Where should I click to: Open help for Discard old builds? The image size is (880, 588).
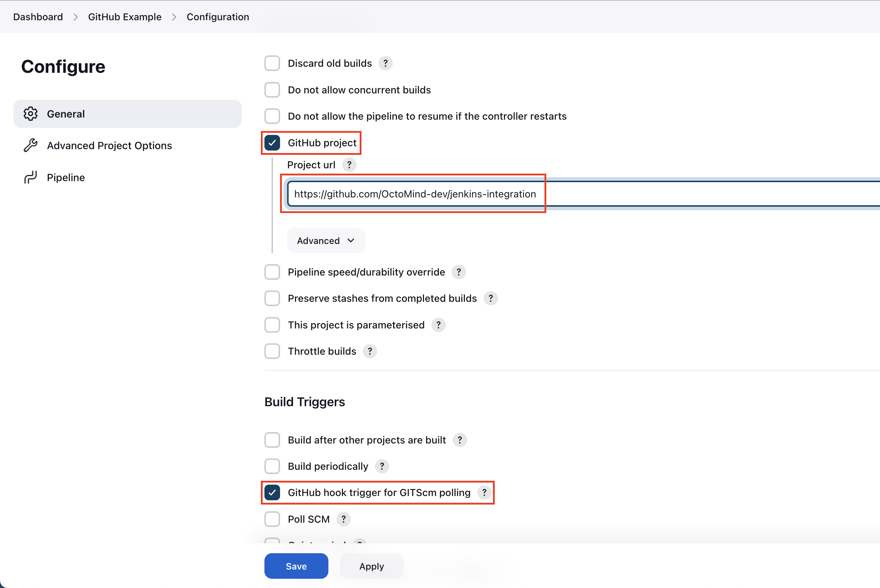click(385, 63)
